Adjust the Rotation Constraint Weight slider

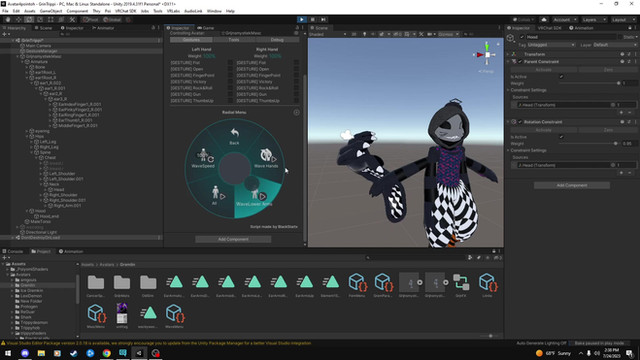589,143
